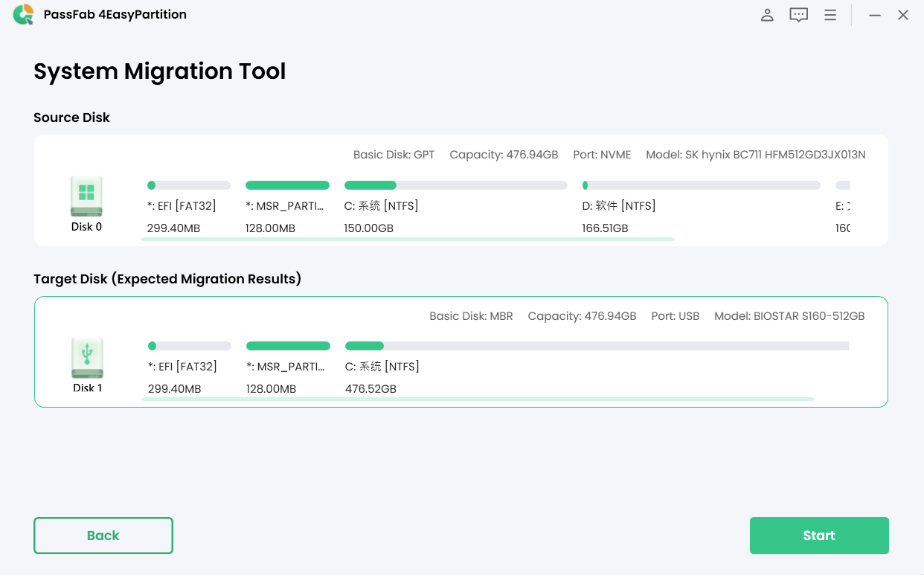Select the Source Disk panel

point(461,190)
